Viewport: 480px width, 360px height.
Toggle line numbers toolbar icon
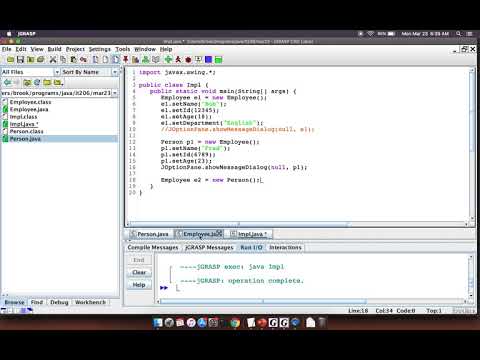(x=115, y=60)
